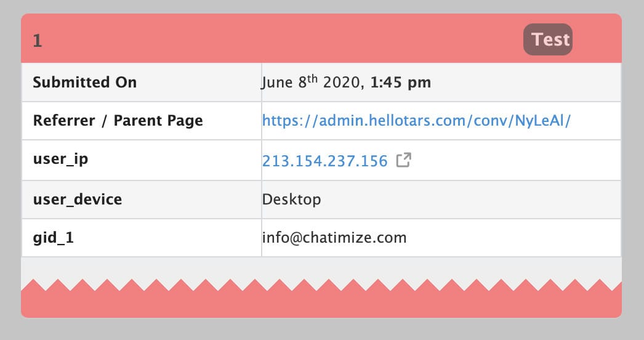Click empty space in the user_device value cell
The image size is (644, 340).
click(x=470, y=200)
